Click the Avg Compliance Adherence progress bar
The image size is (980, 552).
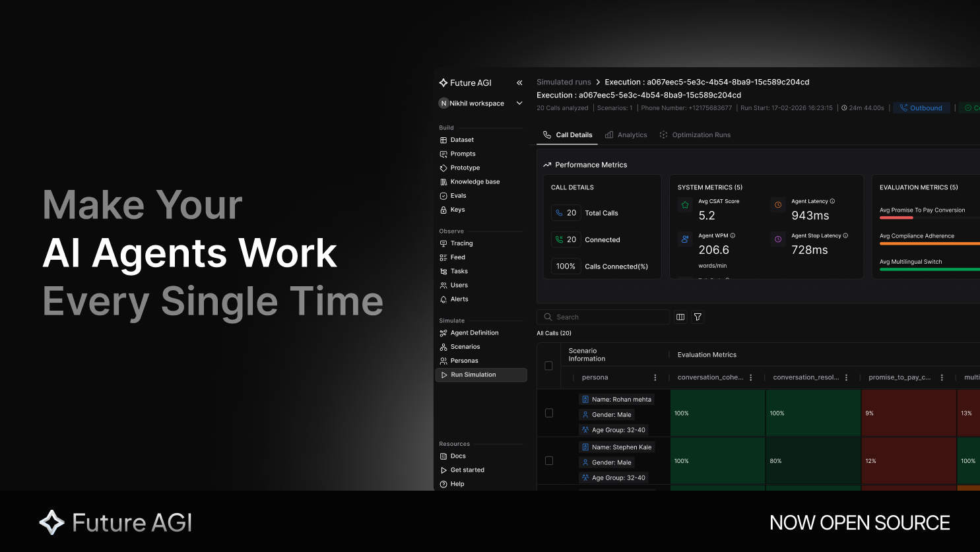pos(930,243)
